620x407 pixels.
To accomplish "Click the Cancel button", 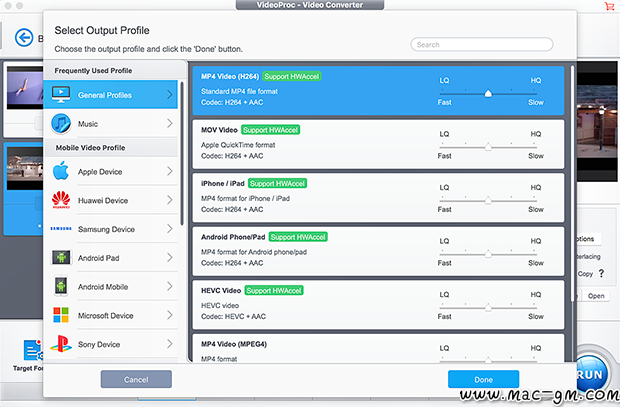I will point(136,379).
